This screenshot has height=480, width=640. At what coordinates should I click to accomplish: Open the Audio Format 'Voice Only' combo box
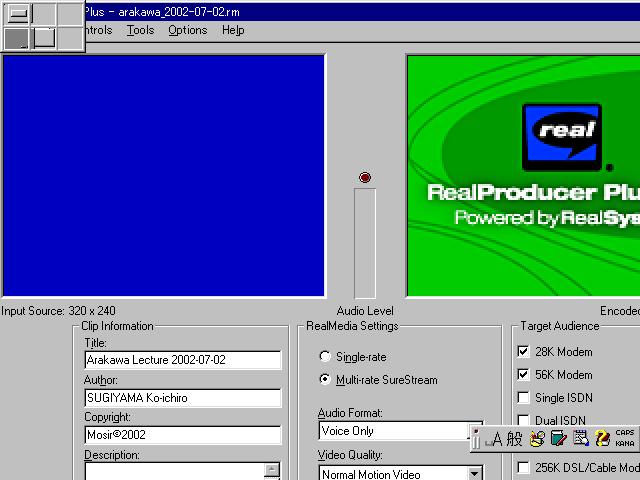click(400, 431)
